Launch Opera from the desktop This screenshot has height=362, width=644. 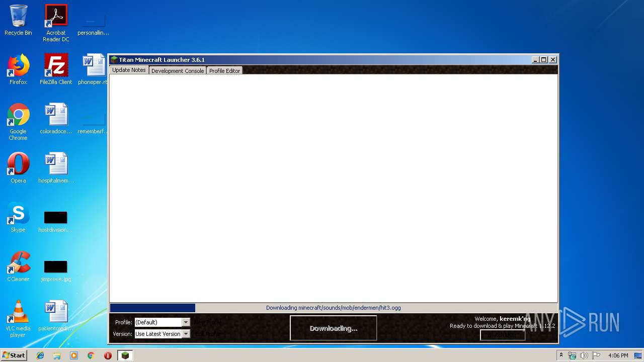click(x=18, y=168)
